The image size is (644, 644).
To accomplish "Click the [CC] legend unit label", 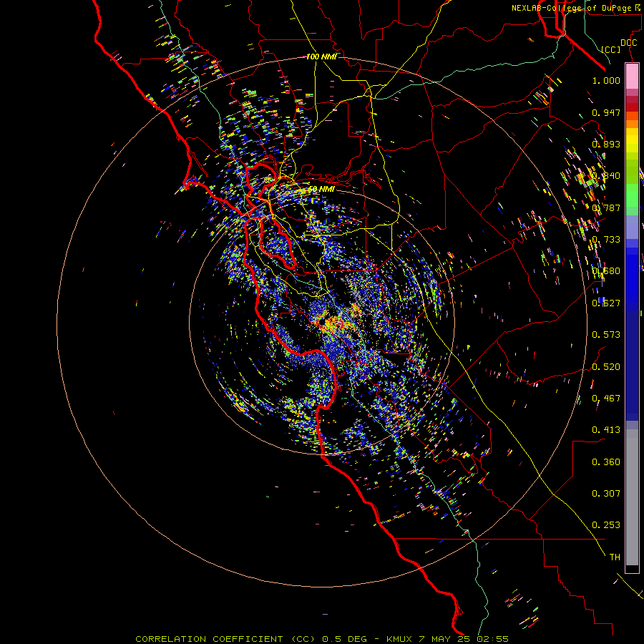I will click(611, 49).
